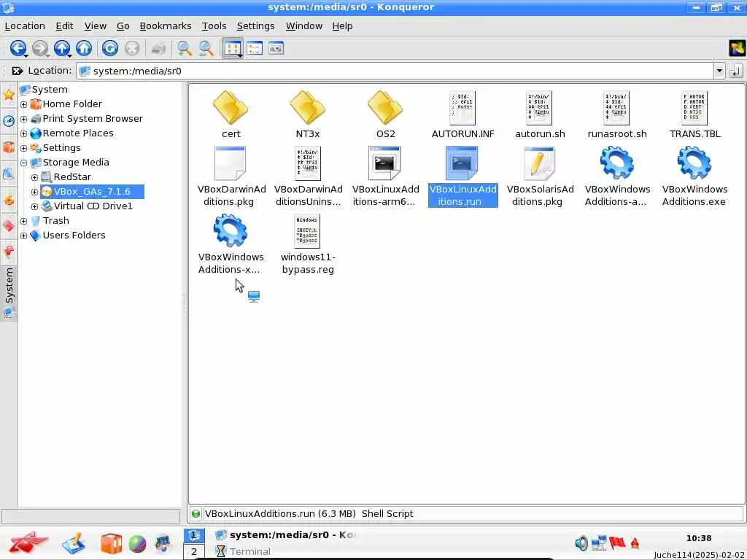The width and height of the screenshot is (747, 560).
Task: Switch to virtual desktop 2
Action: (x=194, y=552)
